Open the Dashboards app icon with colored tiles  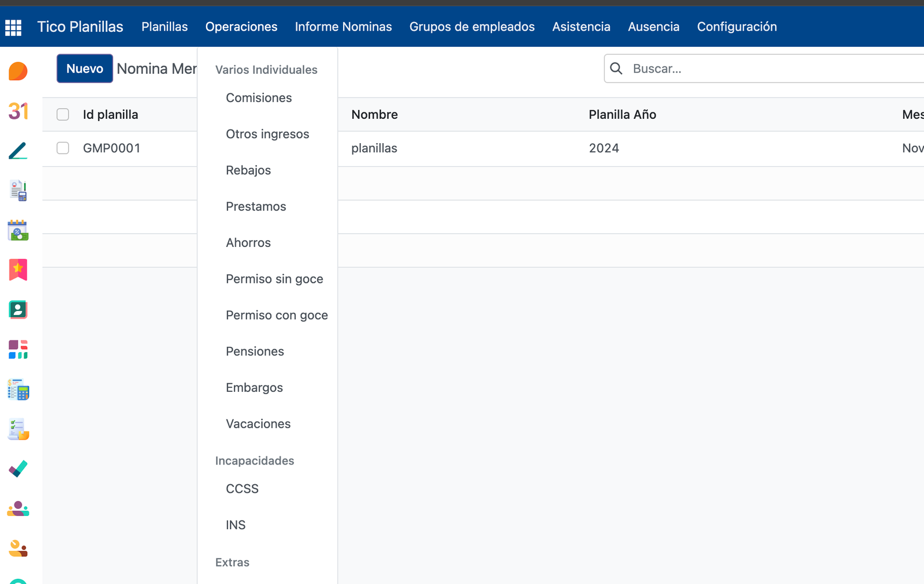pos(18,349)
